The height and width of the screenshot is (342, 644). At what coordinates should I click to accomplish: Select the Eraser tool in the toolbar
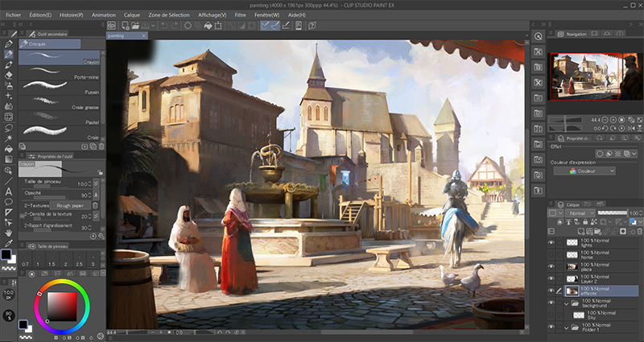[8, 75]
